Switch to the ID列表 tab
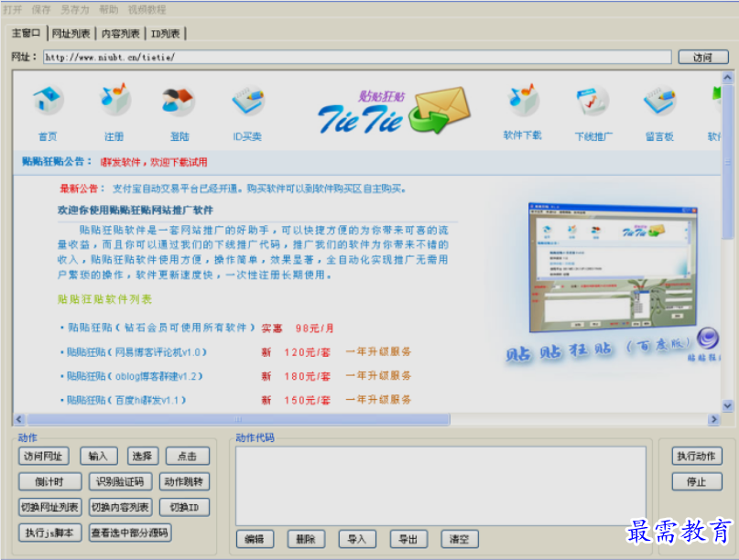 point(165,34)
